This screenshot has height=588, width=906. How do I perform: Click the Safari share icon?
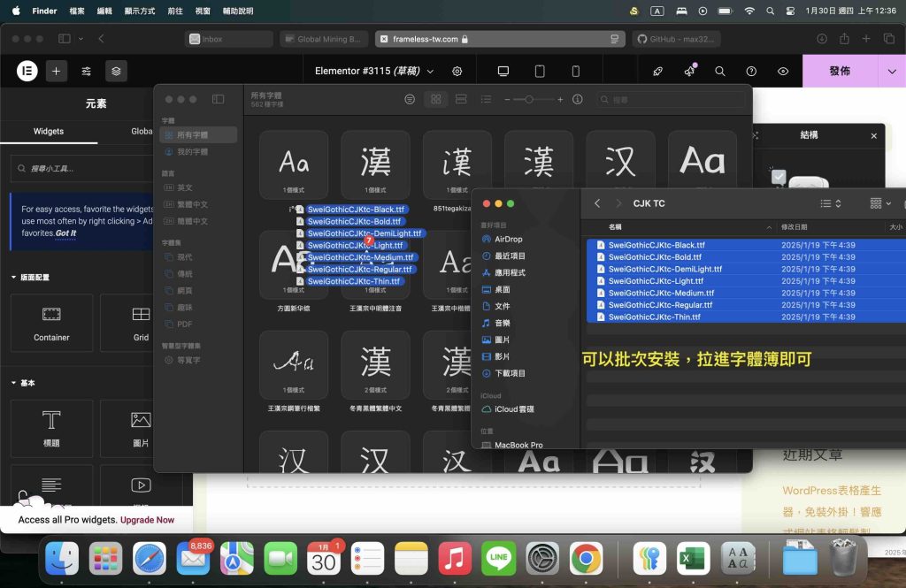[844, 39]
